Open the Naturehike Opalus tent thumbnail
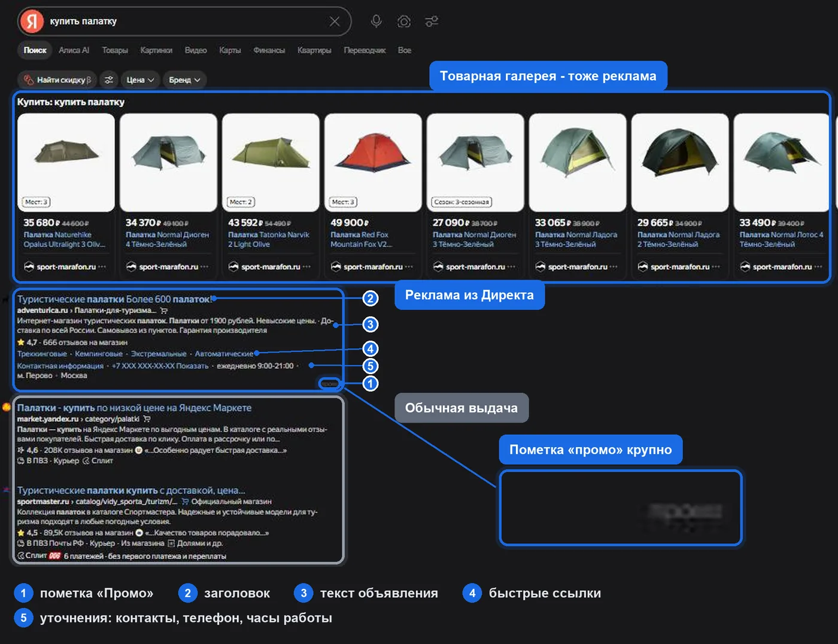The height and width of the screenshot is (644, 838). pyautogui.click(x=66, y=162)
